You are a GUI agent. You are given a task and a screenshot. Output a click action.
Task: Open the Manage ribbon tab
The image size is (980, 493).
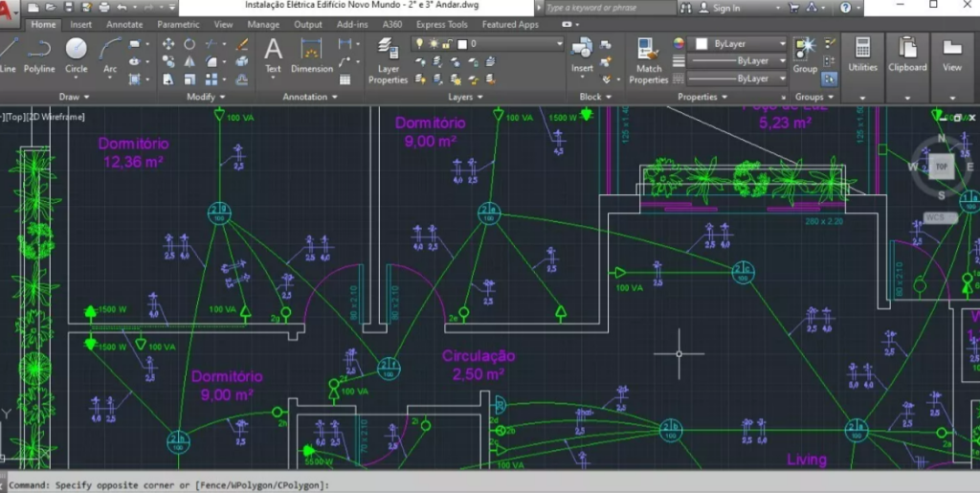pos(263,24)
